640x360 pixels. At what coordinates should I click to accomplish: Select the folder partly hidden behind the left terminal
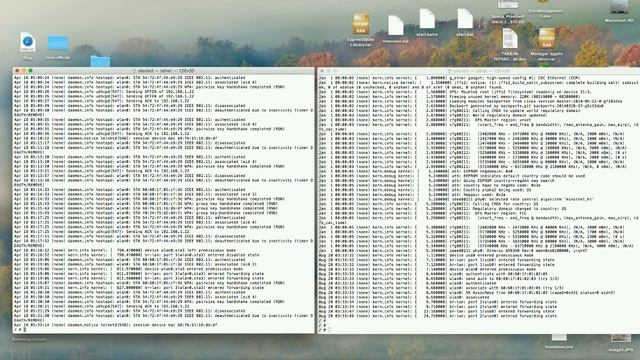coord(100,62)
